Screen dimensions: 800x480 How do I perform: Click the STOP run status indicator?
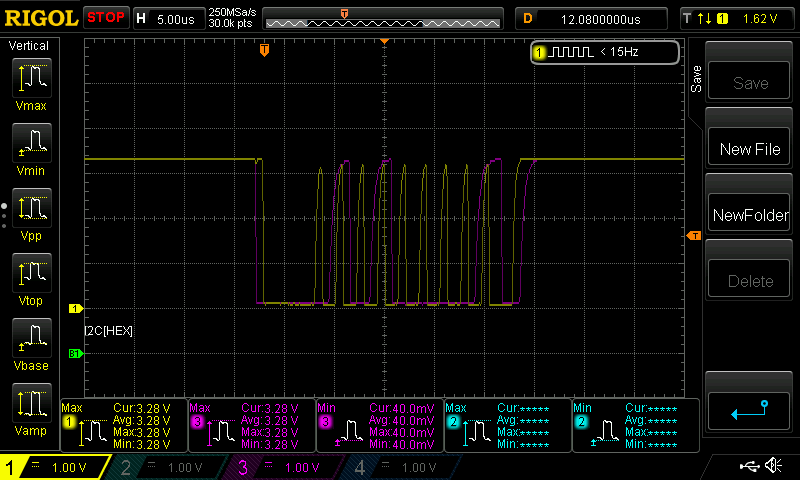[106, 18]
